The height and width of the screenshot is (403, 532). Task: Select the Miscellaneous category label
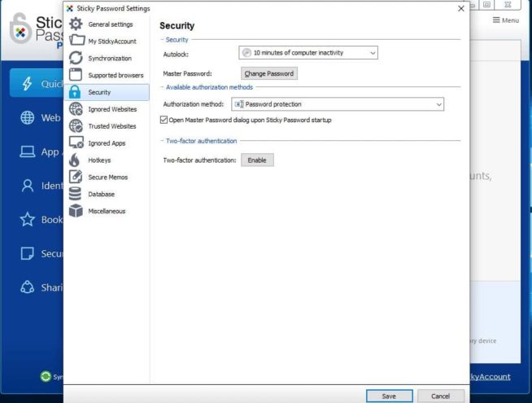point(107,211)
